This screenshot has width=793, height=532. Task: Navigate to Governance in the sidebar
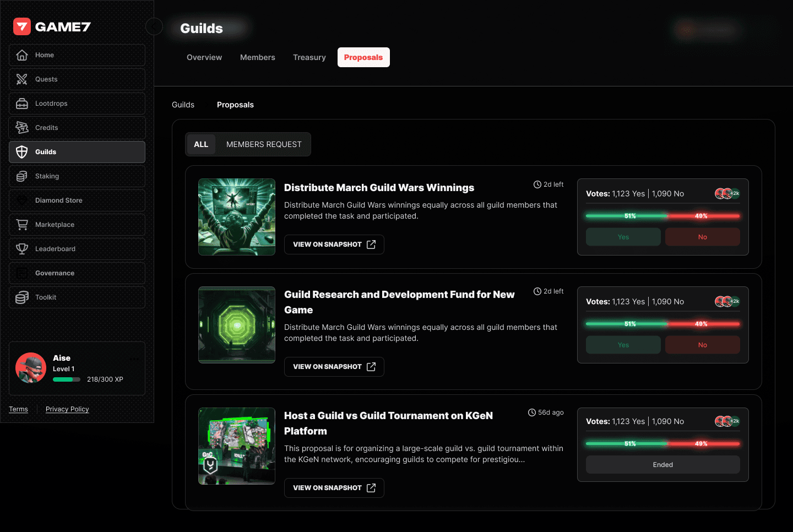[77, 273]
